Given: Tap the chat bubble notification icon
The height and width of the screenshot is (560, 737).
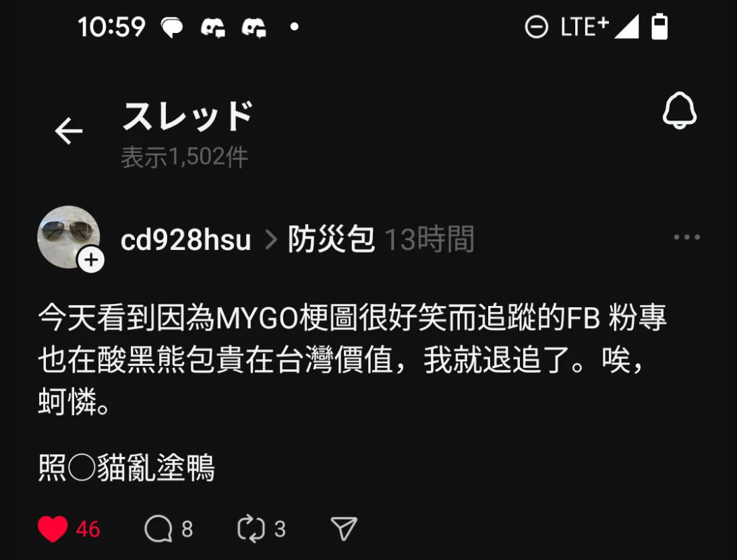Looking at the screenshot, I should click(172, 27).
